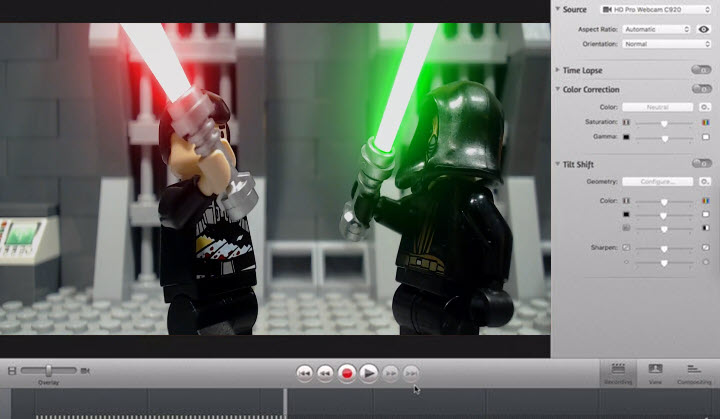Switch to the View tab

(x=655, y=374)
